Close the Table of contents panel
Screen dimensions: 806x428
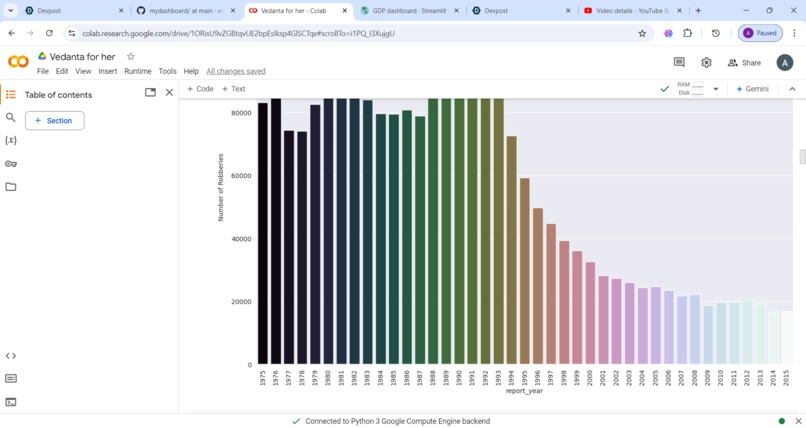[169, 92]
